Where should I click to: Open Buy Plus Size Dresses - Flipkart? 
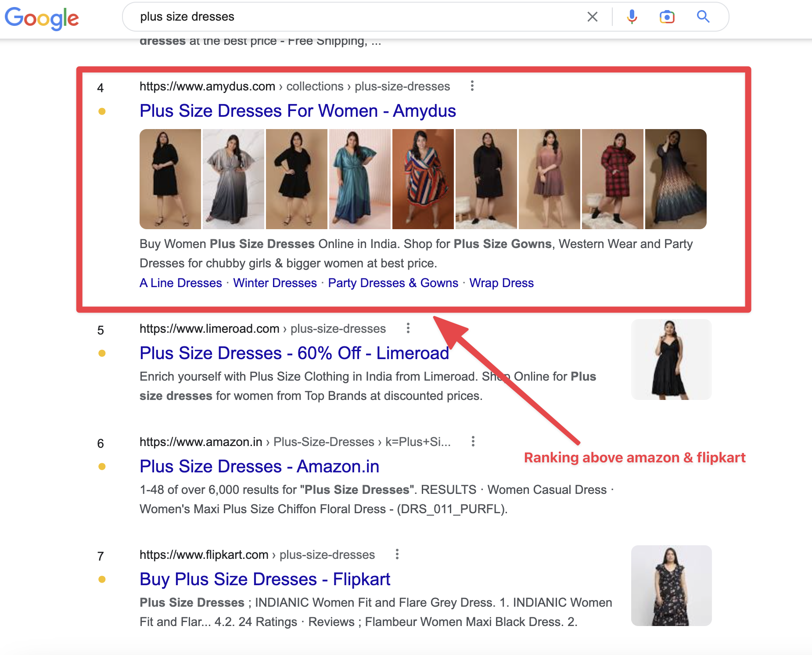coord(265,579)
